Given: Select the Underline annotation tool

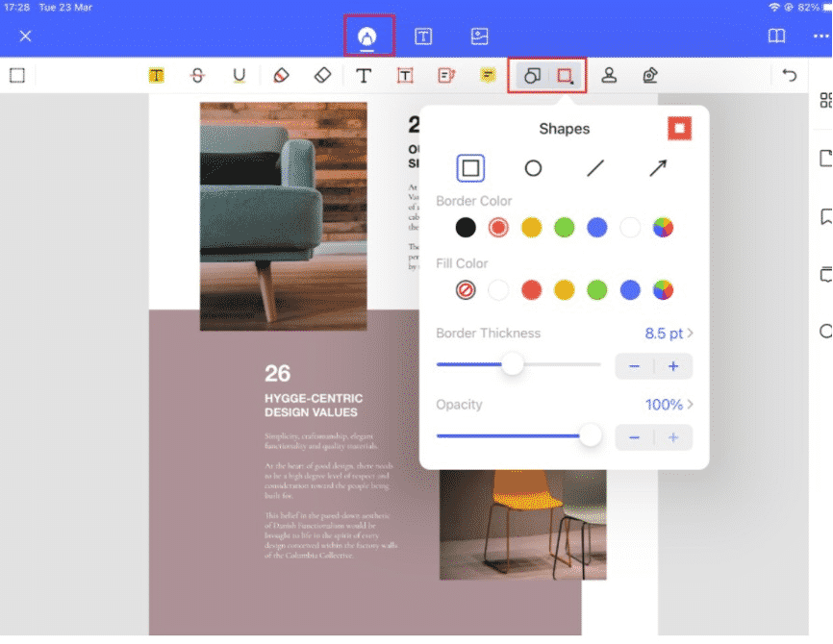Looking at the screenshot, I should (240, 74).
